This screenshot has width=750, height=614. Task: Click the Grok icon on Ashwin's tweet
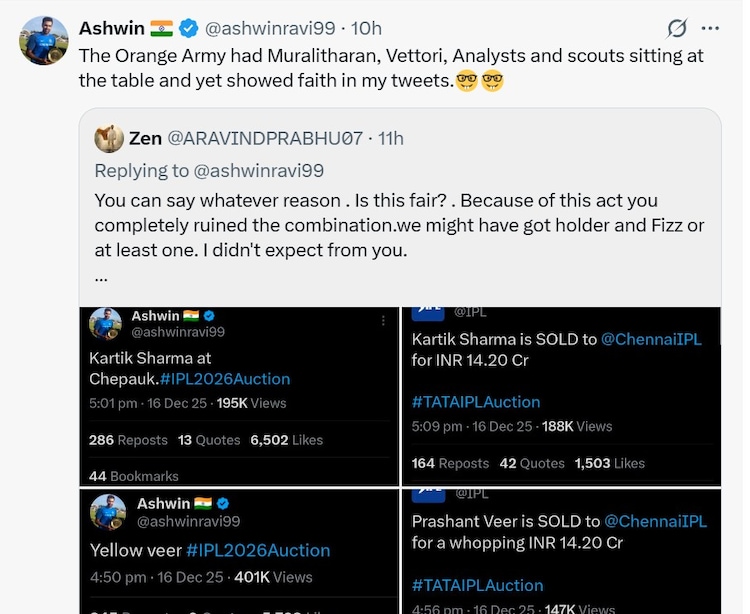coord(677,28)
